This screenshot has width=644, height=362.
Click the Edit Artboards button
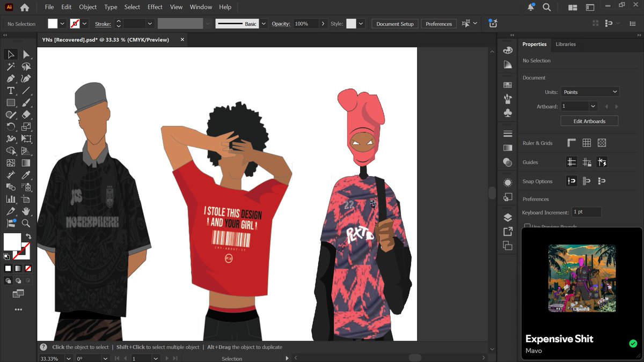589,121
